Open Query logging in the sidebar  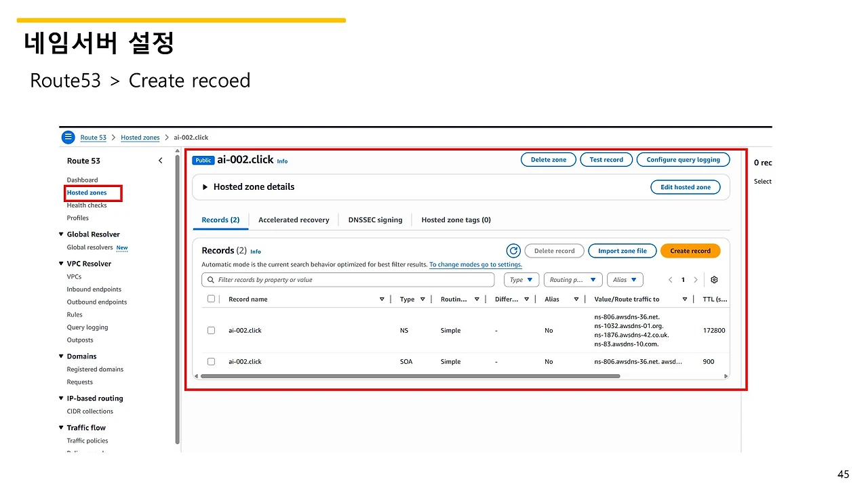tap(87, 327)
